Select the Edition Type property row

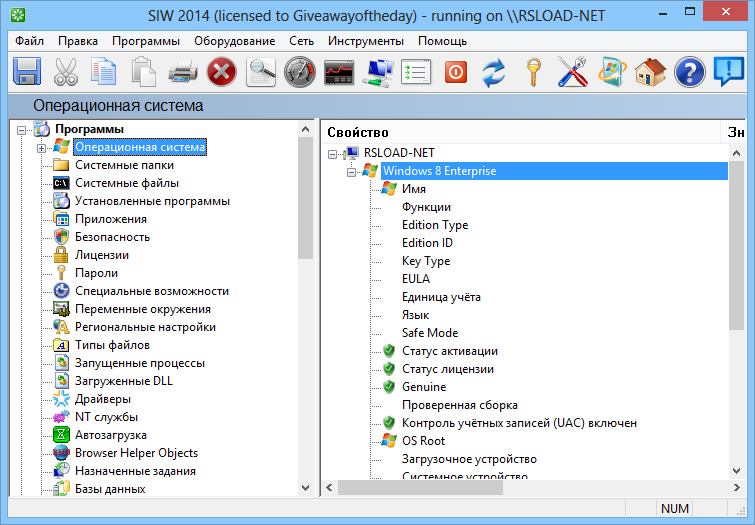[435, 225]
